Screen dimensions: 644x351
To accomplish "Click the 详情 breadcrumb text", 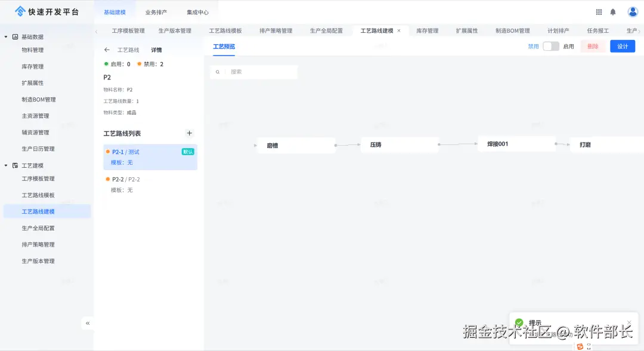I will 156,50.
